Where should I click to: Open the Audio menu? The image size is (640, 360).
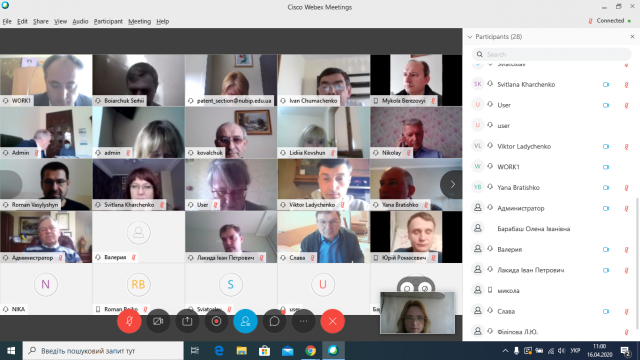coord(80,21)
